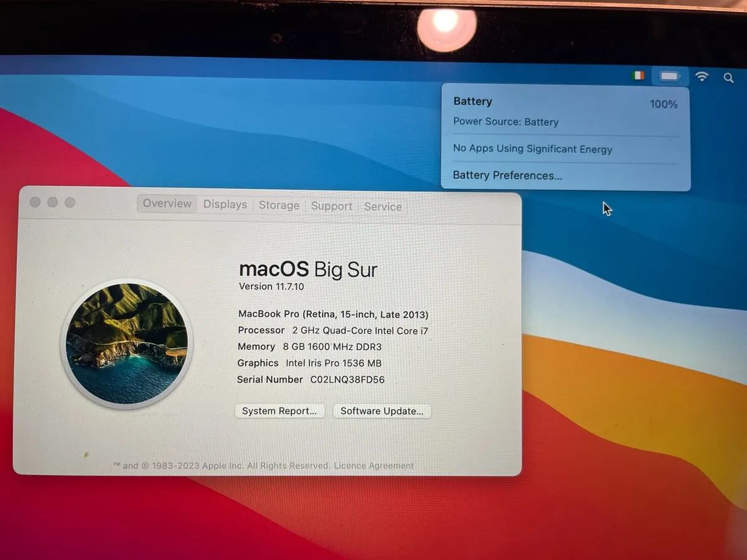Click the Power Source: Battery line
The image size is (747, 560).
505,122
